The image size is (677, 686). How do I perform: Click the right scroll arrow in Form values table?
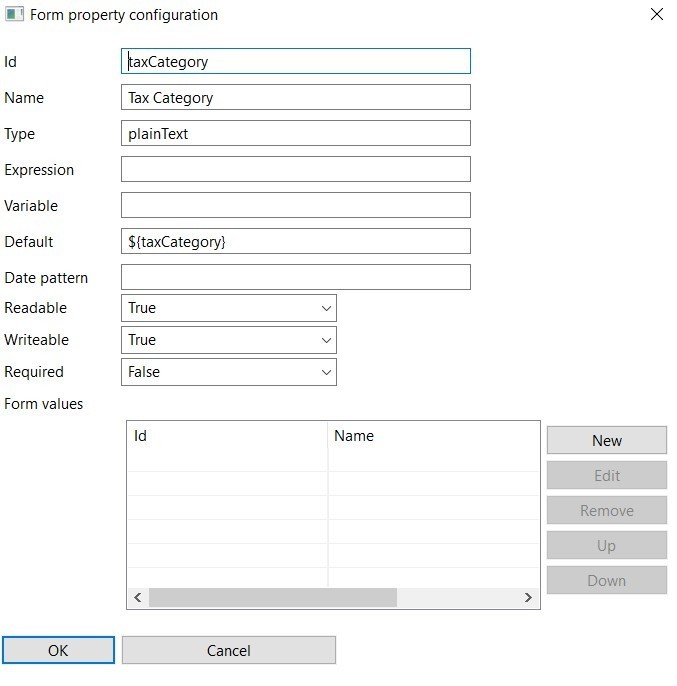point(528,597)
